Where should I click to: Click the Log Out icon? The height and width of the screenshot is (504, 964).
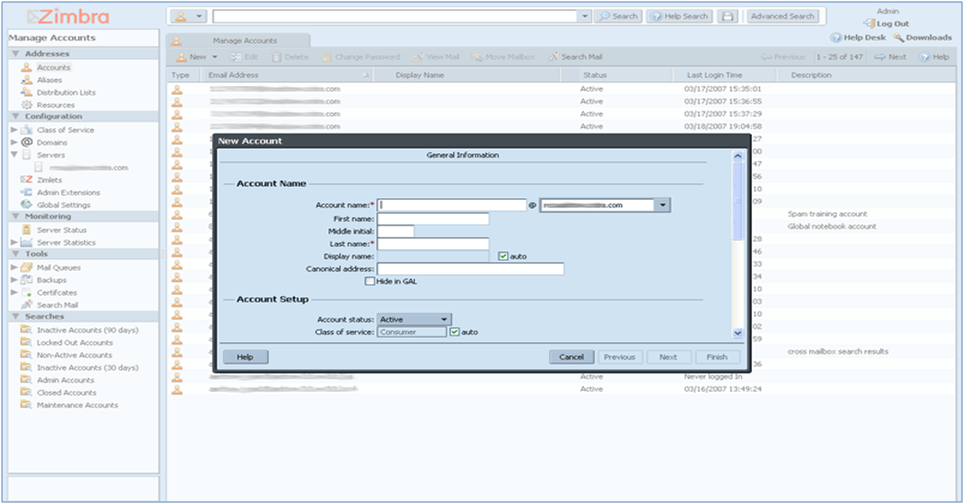tap(869, 24)
